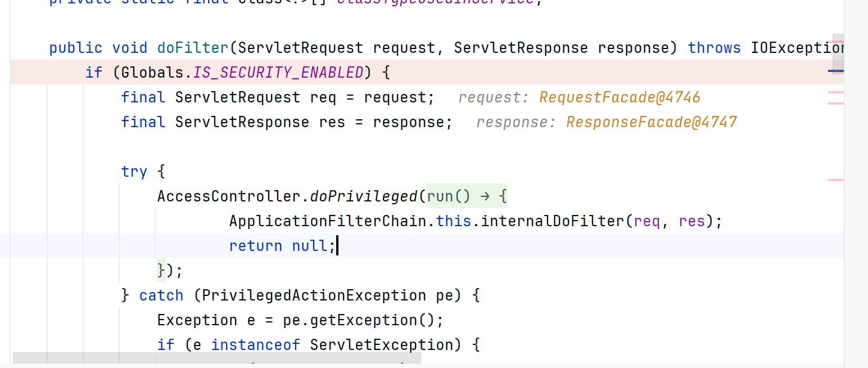Click the closing brace fold marker
Screen dimensions: 868x368
pos(162,271)
